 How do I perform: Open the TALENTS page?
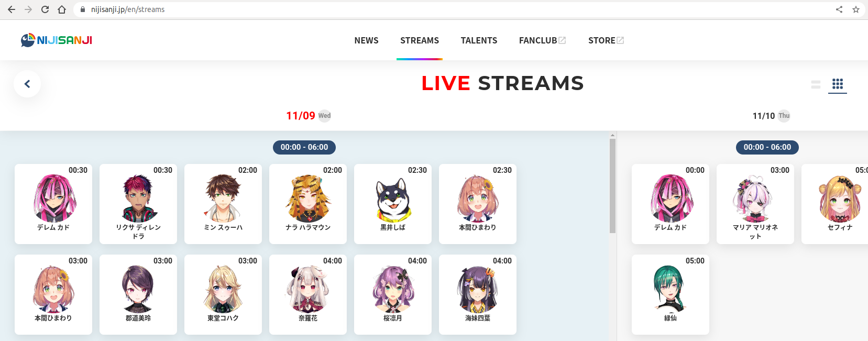click(479, 40)
